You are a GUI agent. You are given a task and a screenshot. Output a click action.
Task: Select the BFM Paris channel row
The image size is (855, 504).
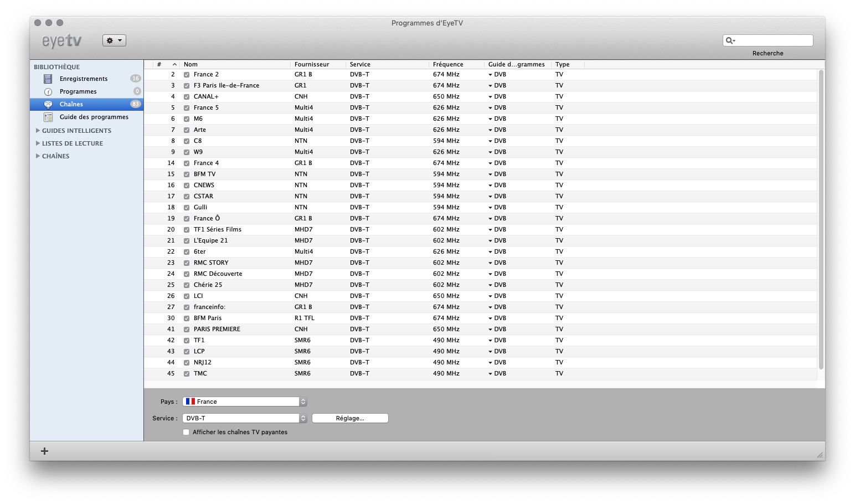tap(481, 318)
